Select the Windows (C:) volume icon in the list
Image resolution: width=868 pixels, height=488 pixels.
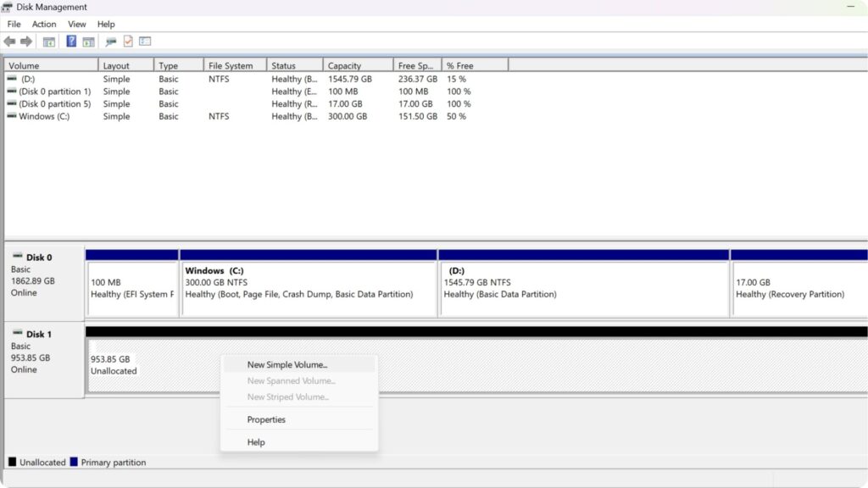(x=12, y=116)
